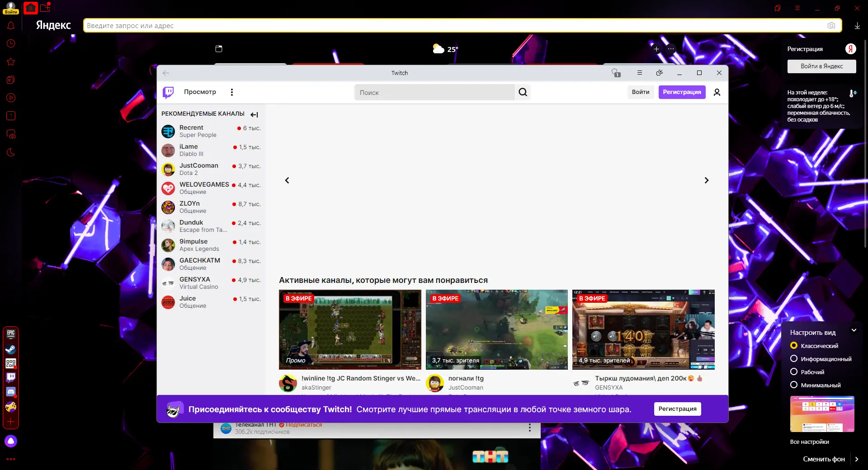Click Регистрация in the purple Twitch banner
Viewport: 868px width, 470px height.
[x=677, y=409]
